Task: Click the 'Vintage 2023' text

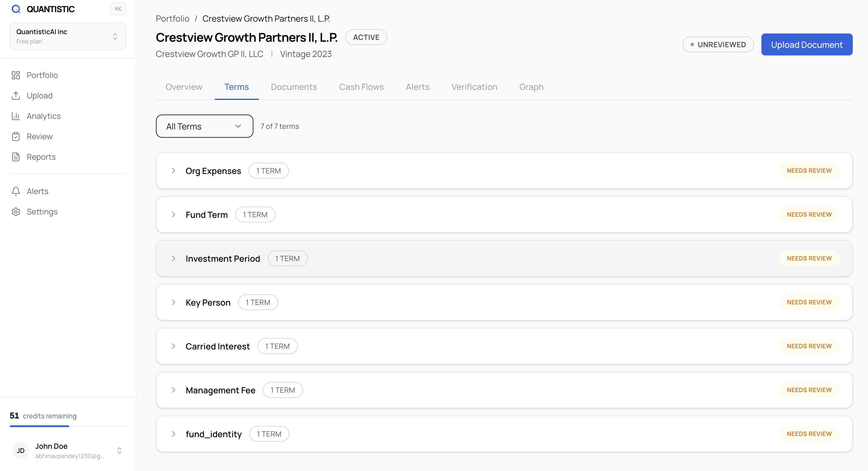Action: (x=306, y=54)
